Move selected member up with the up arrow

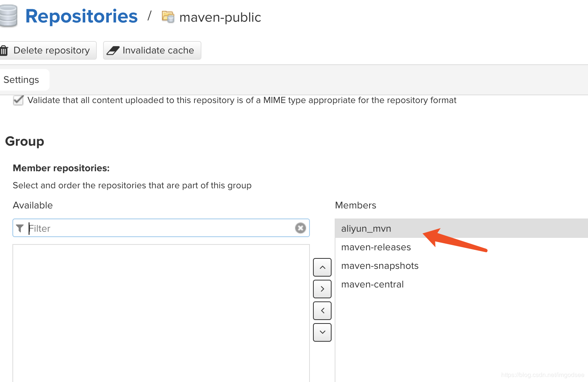tap(322, 267)
